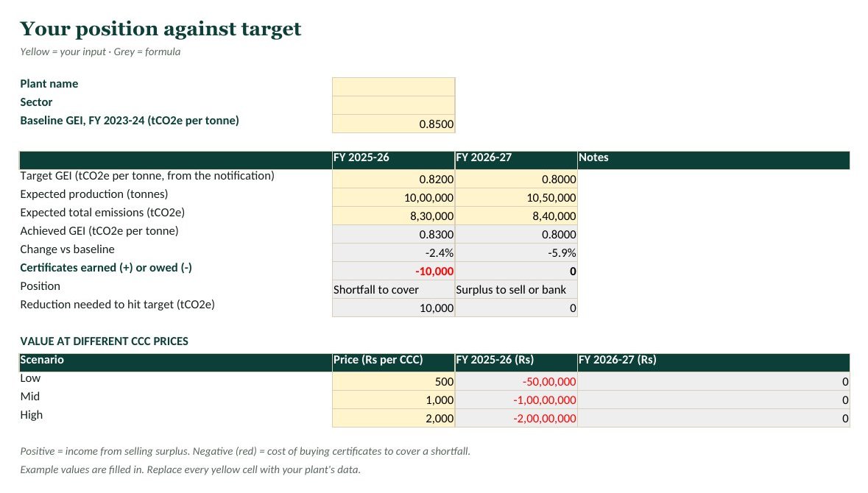Image resolution: width=868 pixels, height=493 pixels.
Task: Click the 'Example values are filled in' note
Action: click(190, 469)
